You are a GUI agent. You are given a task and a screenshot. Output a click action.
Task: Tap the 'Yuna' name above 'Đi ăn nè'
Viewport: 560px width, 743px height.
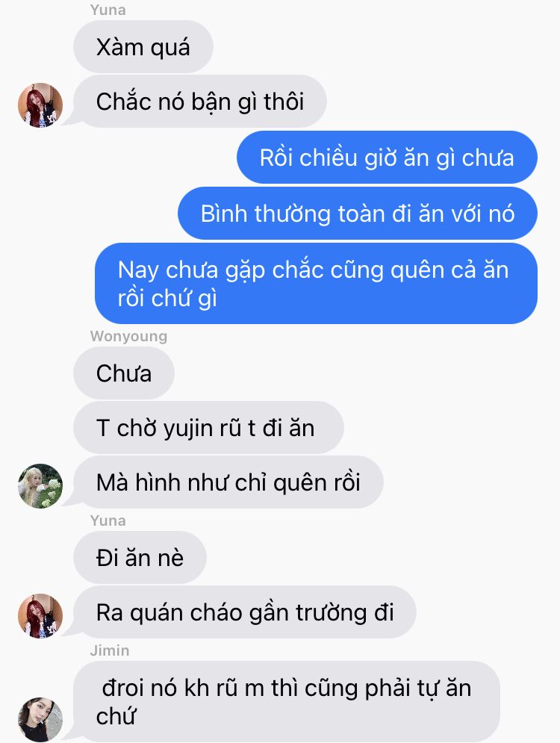pyautogui.click(x=108, y=520)
